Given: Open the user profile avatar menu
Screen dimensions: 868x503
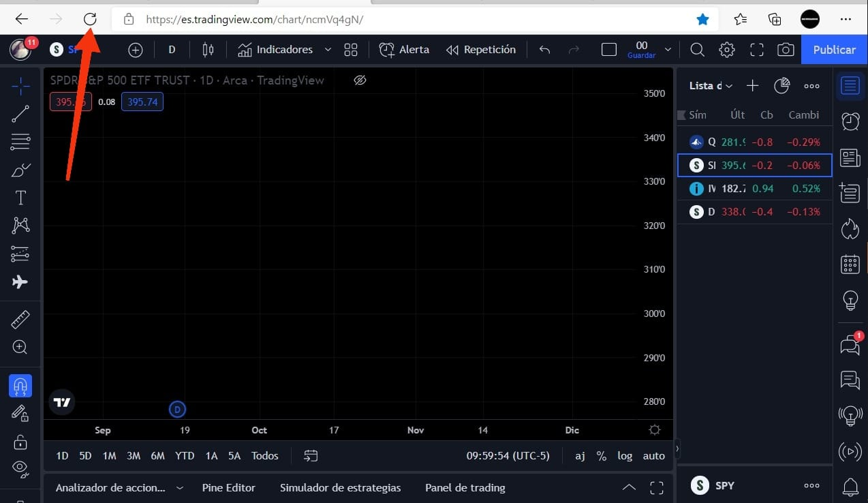Looking at the screenshot, I should coord(21,49).
